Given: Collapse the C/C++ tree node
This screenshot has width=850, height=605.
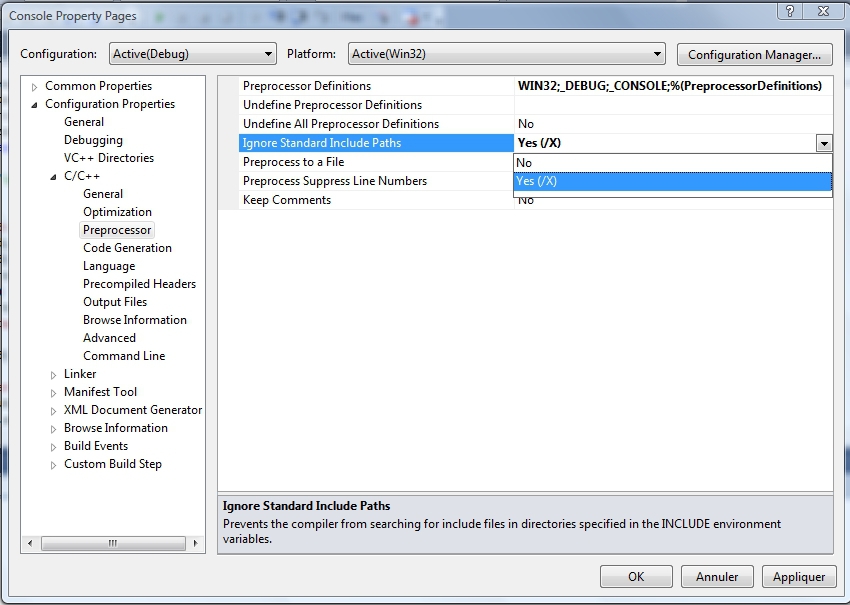Looking at the screenshot, I should 54,177.
